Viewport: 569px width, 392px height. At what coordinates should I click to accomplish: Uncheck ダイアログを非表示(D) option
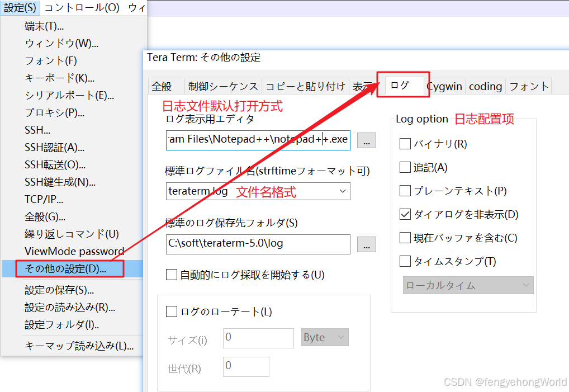405,215
